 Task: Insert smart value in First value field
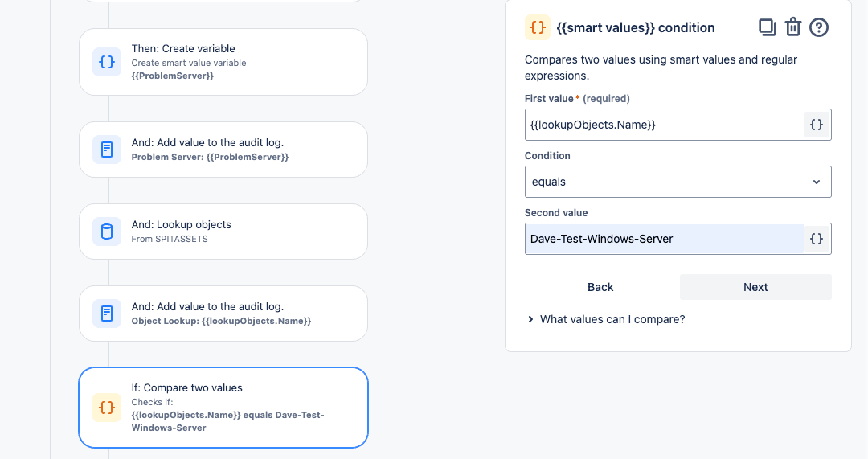(x=817, y=125)
